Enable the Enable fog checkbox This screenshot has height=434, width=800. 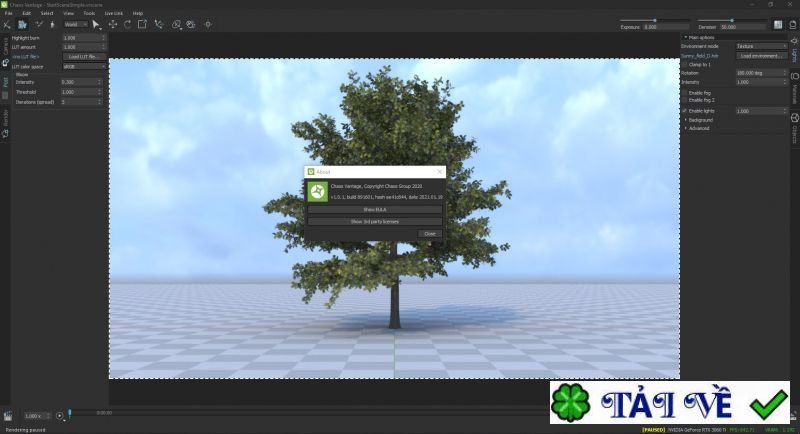685,93
